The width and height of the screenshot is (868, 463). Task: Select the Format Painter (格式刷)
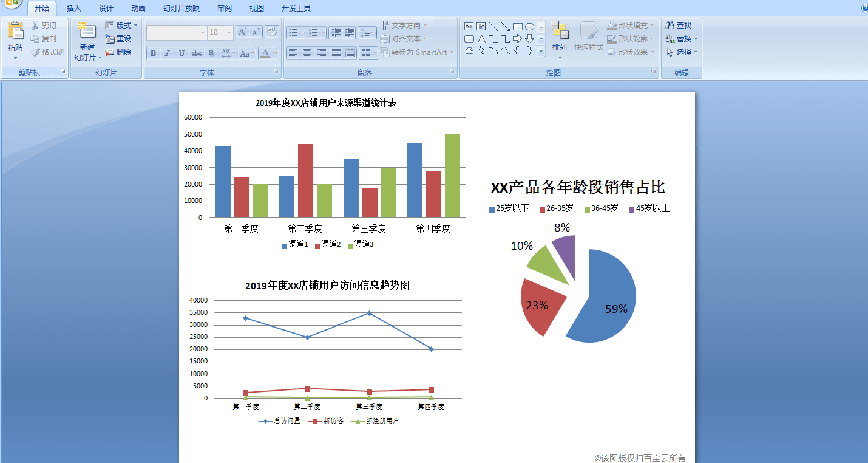coord(47,52)
